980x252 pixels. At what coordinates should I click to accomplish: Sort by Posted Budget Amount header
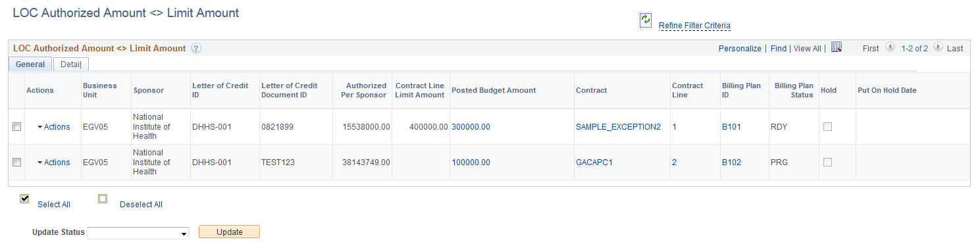494,90
